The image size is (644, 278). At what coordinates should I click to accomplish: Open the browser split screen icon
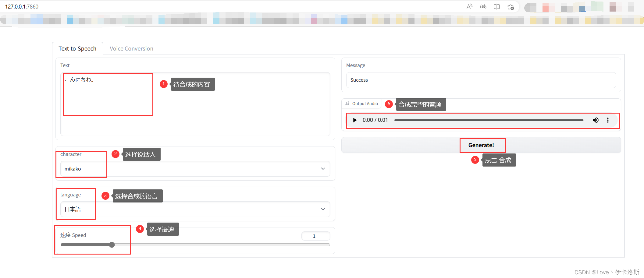coord(497,6)
